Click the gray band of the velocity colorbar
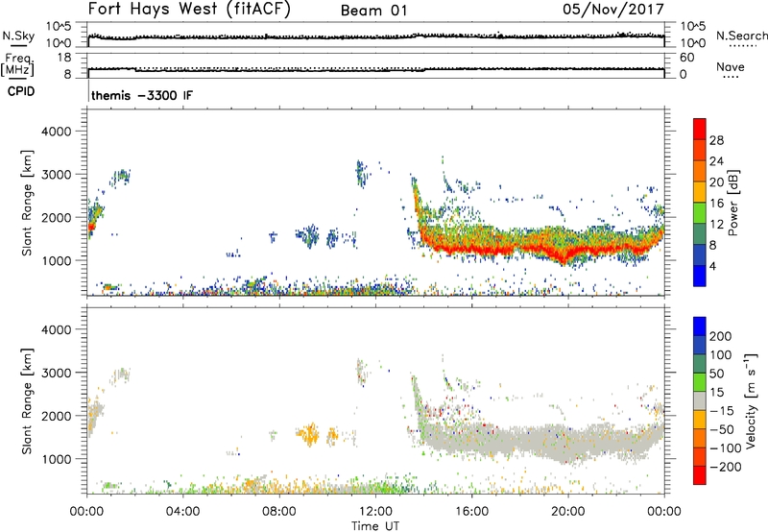 (700, 401)
